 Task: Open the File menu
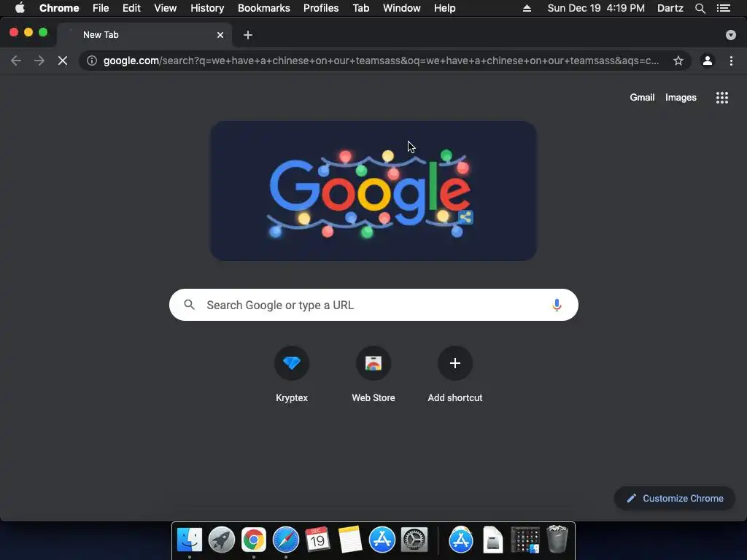101,8
